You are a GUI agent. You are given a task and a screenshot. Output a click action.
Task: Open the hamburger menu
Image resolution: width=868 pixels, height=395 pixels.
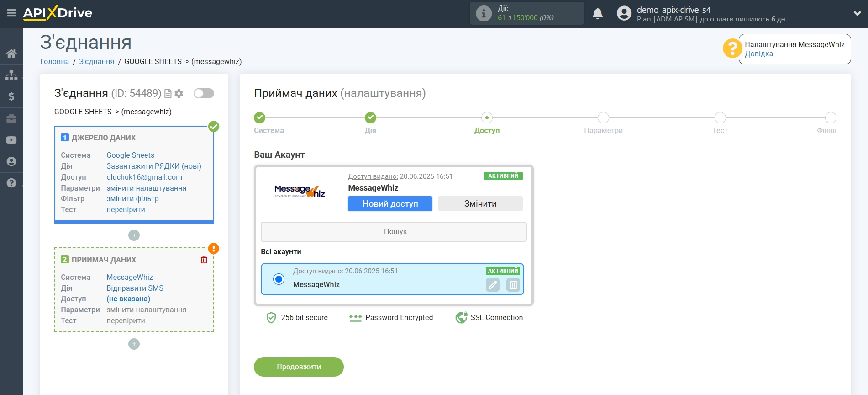point(11,13)
